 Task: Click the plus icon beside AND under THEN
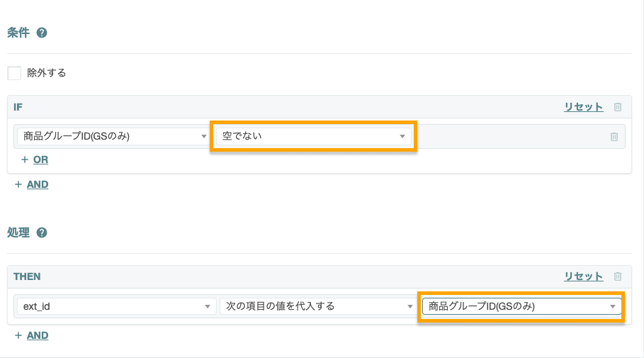18,335
